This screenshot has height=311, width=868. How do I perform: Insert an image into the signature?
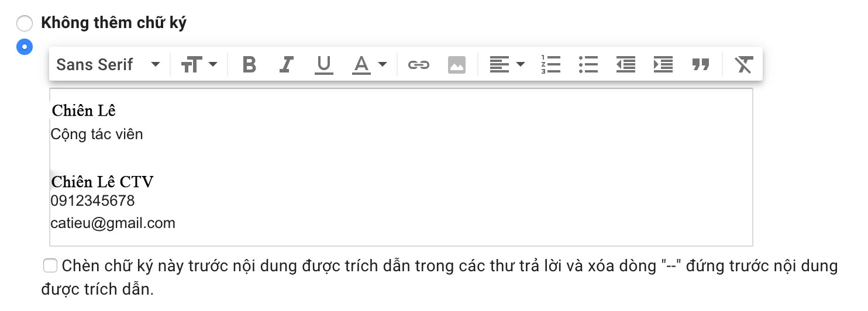click(x=457, y=64)
